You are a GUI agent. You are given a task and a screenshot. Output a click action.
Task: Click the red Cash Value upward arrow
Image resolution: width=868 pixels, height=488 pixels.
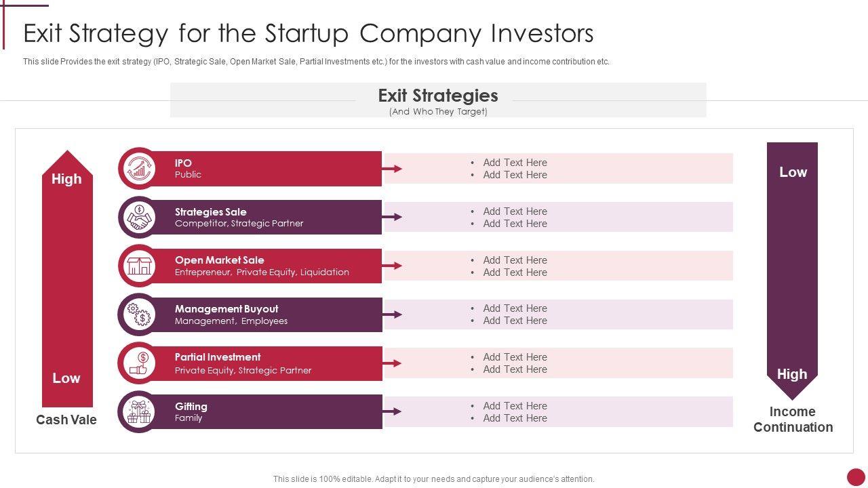(x=67, y=278)
